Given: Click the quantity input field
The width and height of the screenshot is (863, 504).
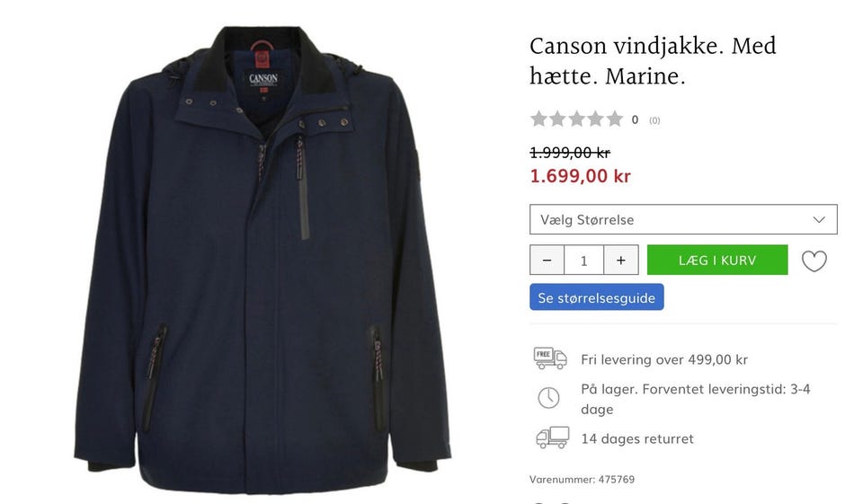Looking at the screenshot, I should pyautogui.click(x=584, y=261).
